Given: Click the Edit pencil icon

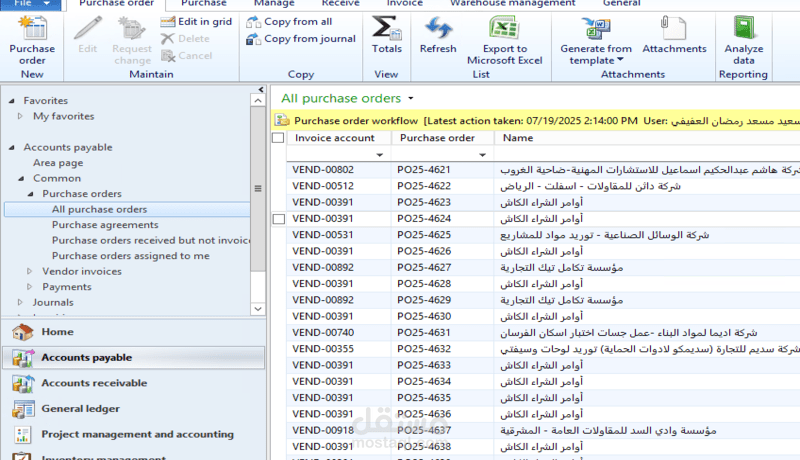Looking at the screenshot, I should click(x=87, y=28).
